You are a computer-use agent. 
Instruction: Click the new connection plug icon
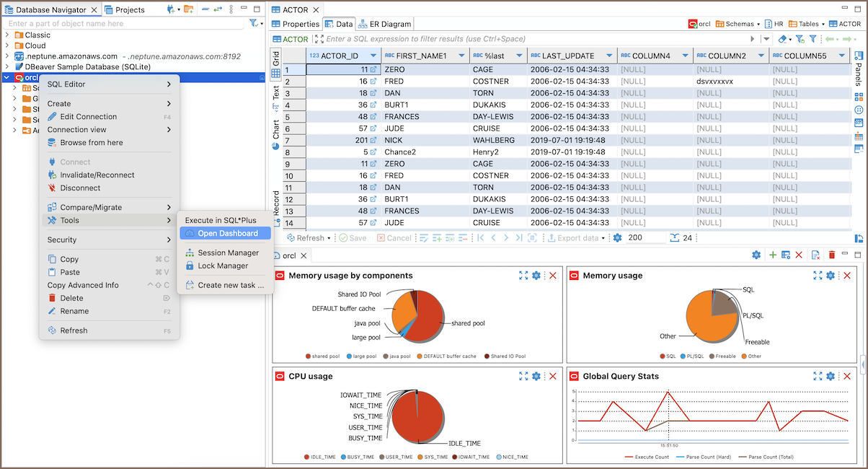(x=170, y=9)
